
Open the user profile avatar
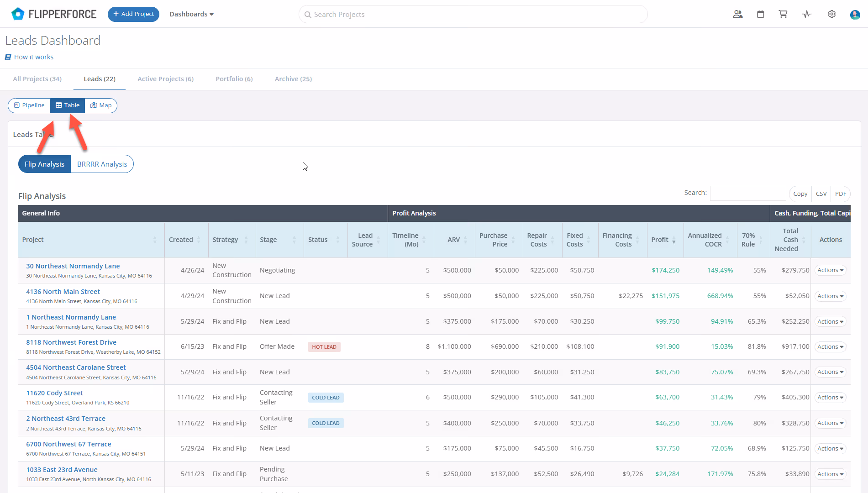click(855, 15)
